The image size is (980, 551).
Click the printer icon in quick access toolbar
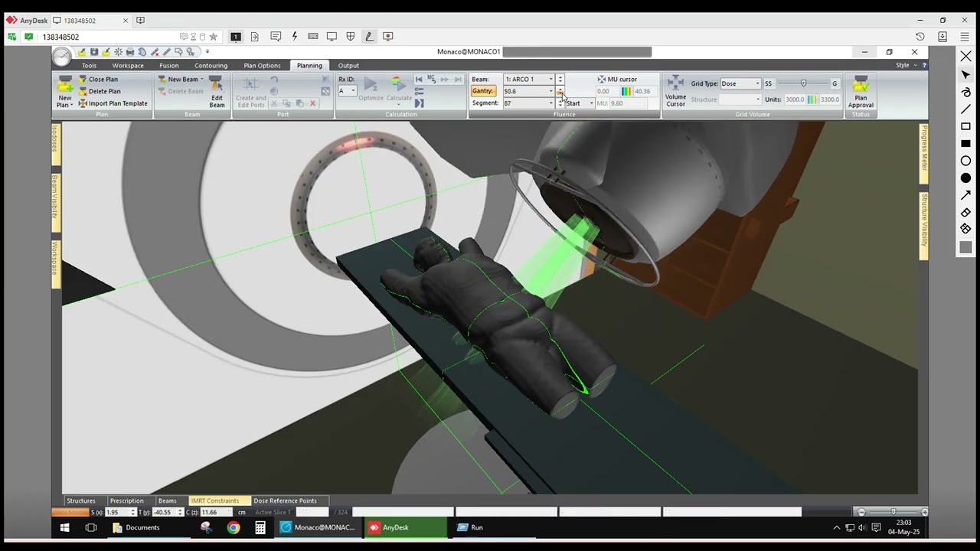pyautogui.click(x=130, y=52)
